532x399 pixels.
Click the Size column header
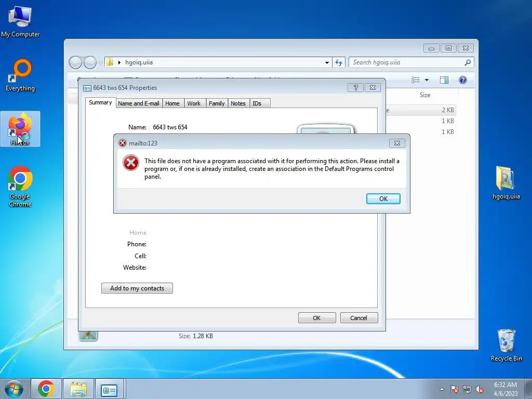[425, 95]
